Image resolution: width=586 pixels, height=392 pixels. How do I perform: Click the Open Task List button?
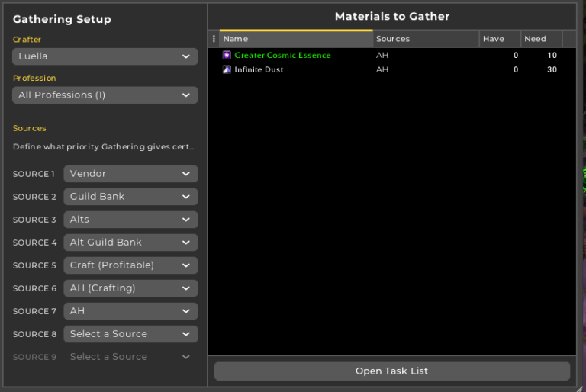pos(392,371)
